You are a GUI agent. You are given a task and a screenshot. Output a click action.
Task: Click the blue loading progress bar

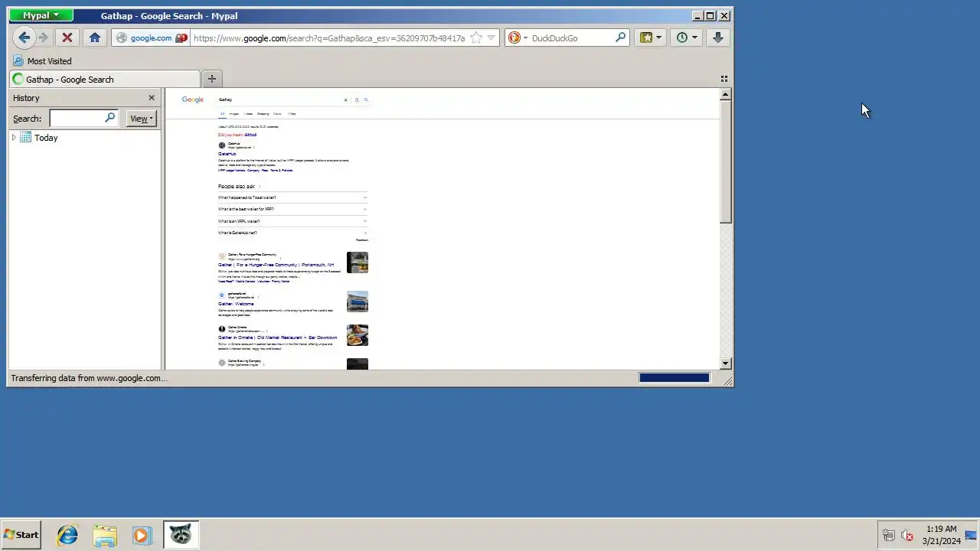click(x=675, y=378)
